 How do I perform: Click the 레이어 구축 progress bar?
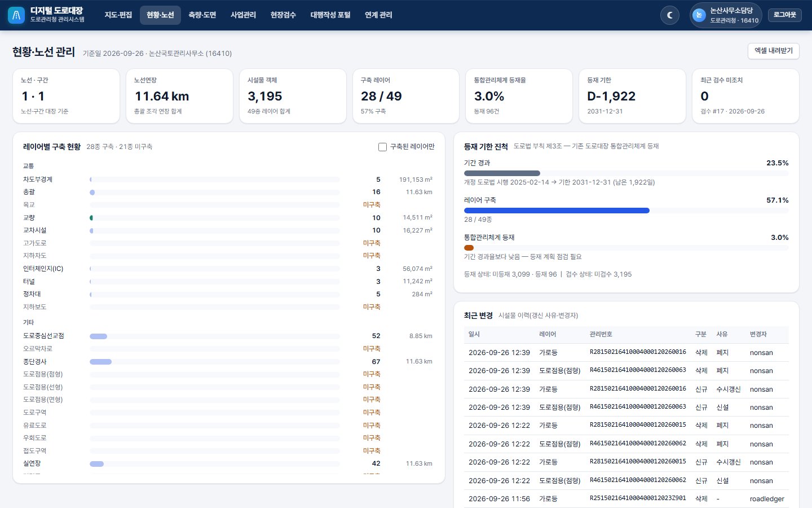tap(626, 211)
